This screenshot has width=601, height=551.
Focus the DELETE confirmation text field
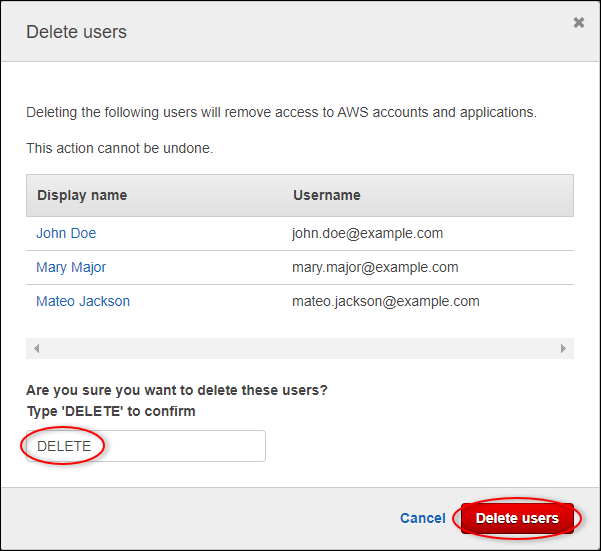[146, 446]
